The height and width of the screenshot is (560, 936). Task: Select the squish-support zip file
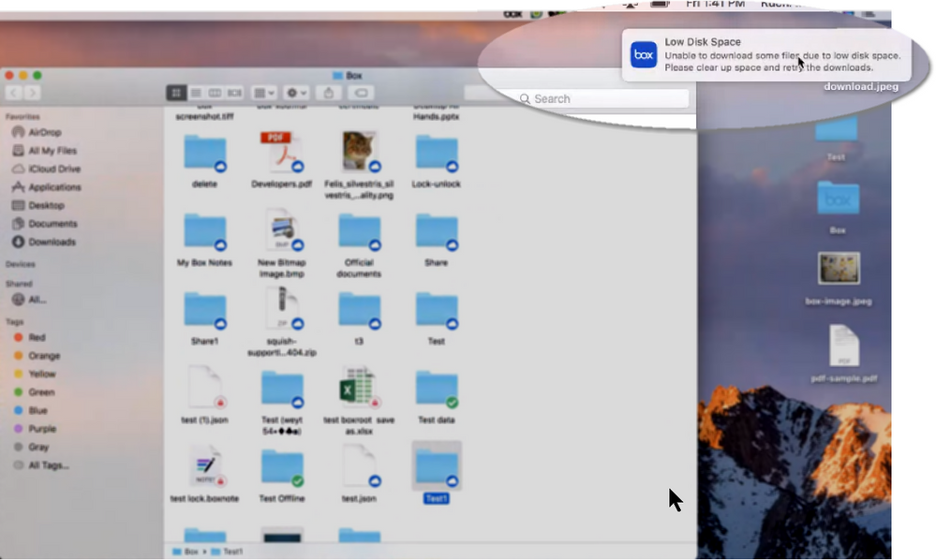click(283, 309)
